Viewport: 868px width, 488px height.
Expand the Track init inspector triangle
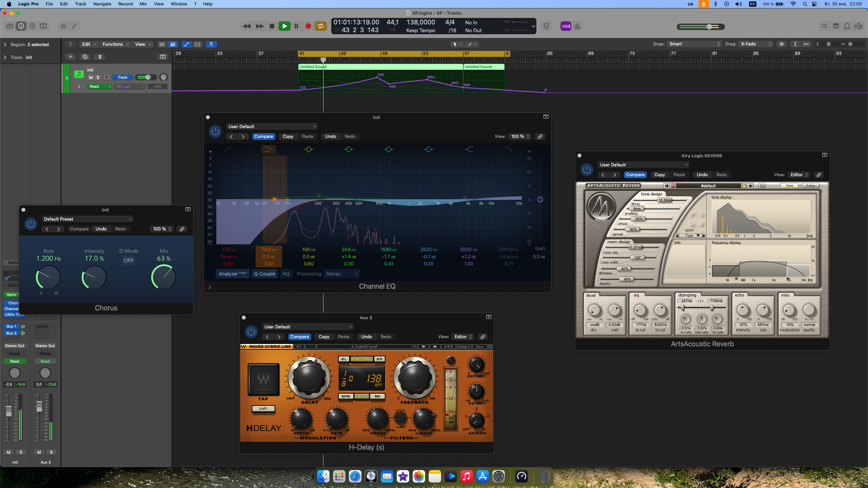5,57
